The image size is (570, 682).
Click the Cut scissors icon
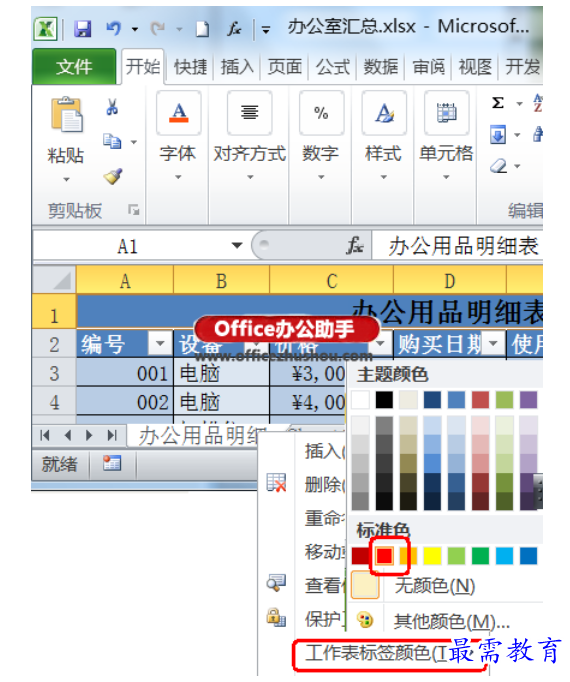pyautogui.click(x=112, y=107)
